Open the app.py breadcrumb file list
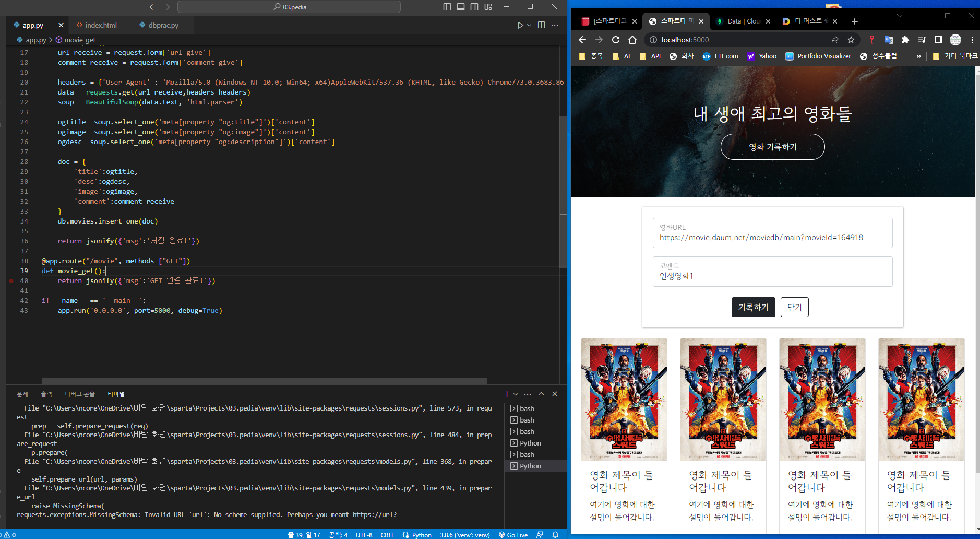This screenshot has width=980, height=539. point(32,40)
